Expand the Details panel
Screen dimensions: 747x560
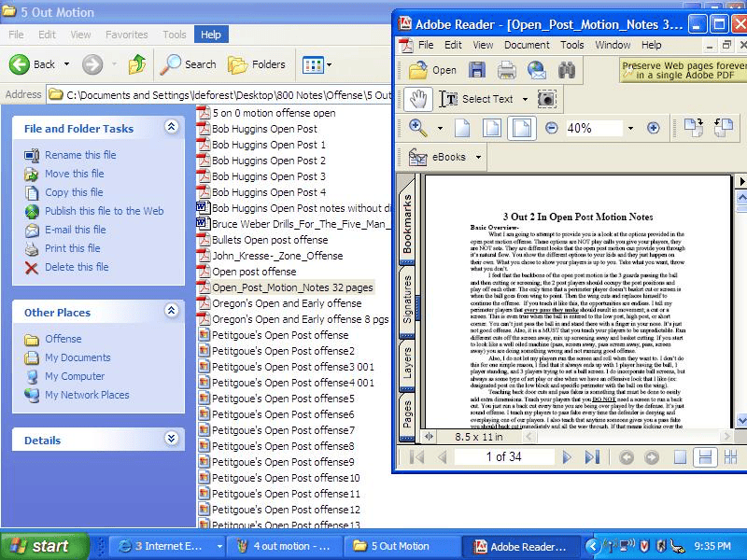click(172, 439)
